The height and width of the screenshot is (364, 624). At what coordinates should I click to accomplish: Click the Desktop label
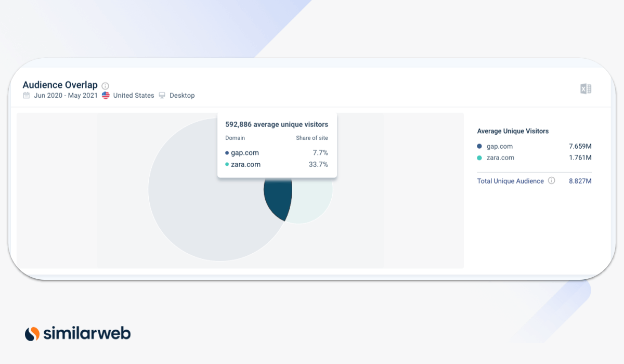pyautogui.click(x=182, y=96)
